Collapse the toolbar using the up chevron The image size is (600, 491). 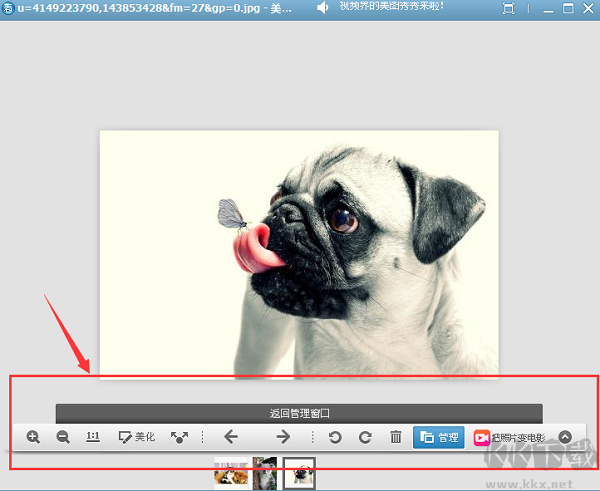[565, 437]
